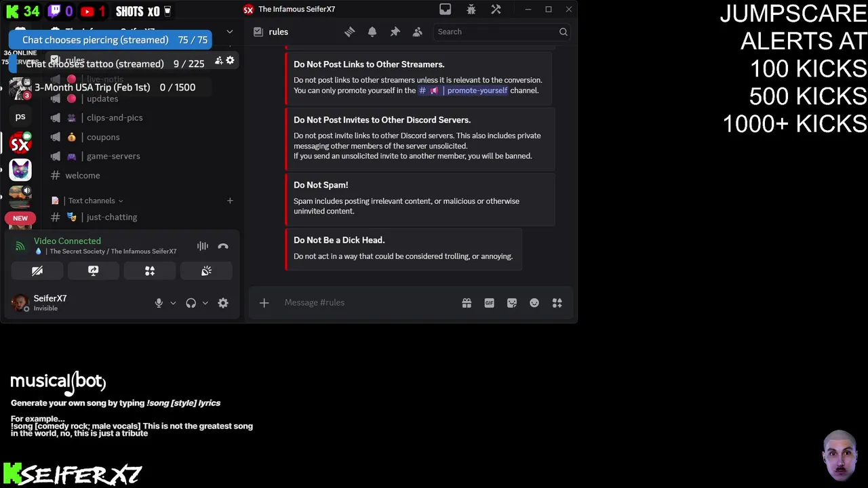
Task: Click the share your screen button
Action: click(x=94, y=270)
